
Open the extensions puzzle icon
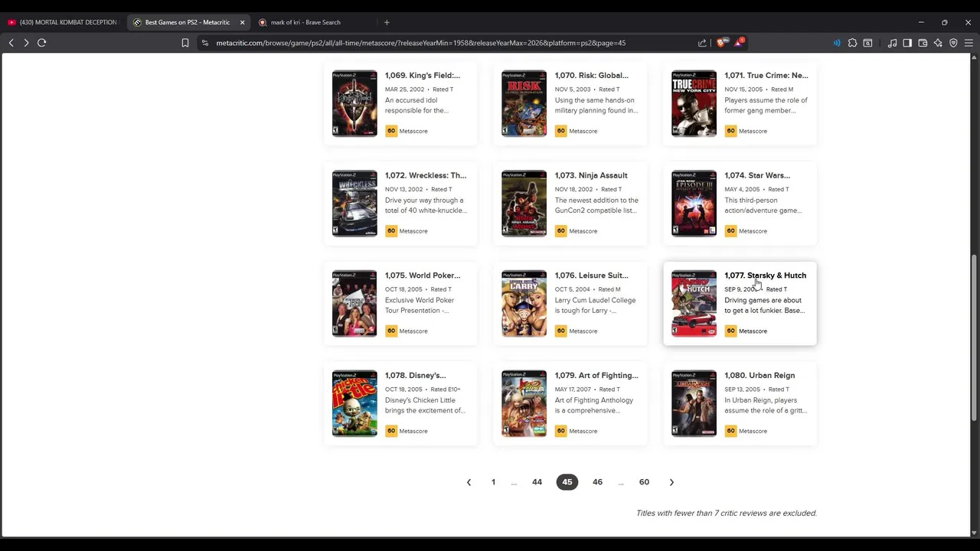point(852,43)
